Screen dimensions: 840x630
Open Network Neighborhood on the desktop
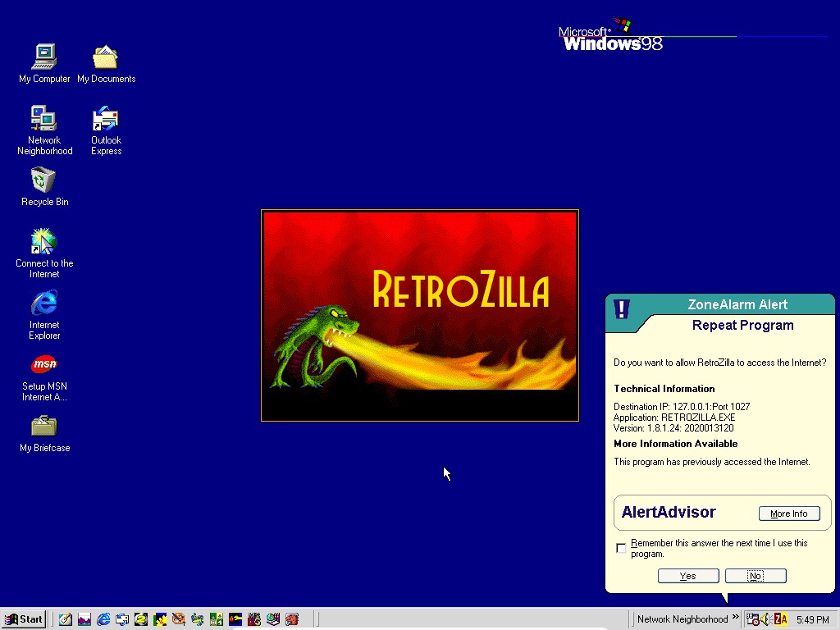(x=43, y=119)
